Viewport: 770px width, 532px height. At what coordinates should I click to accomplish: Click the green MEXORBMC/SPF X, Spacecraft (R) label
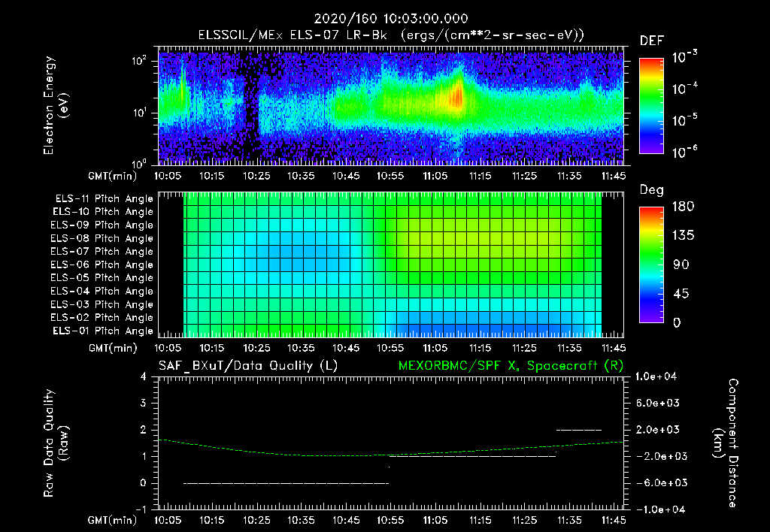511,366
